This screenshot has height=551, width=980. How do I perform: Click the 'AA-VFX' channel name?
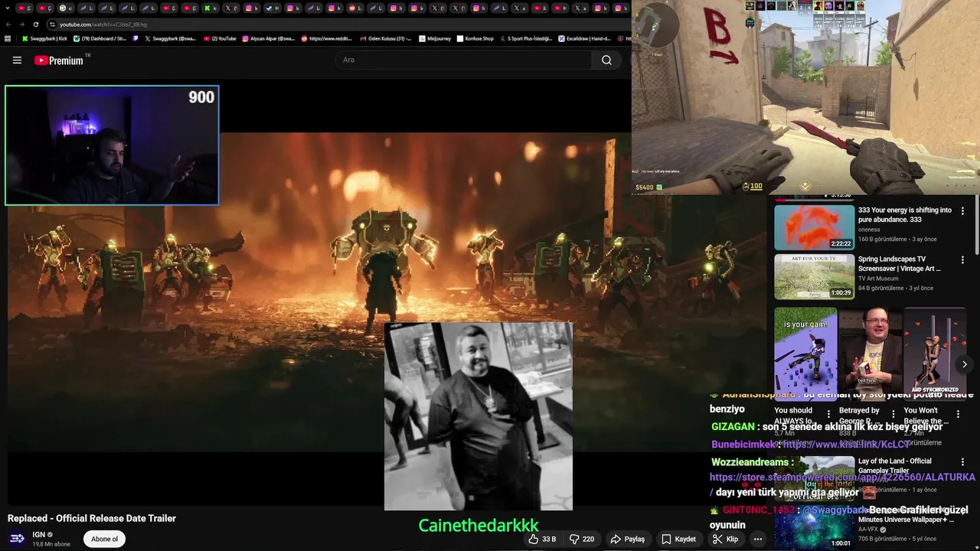pos(867,530)
